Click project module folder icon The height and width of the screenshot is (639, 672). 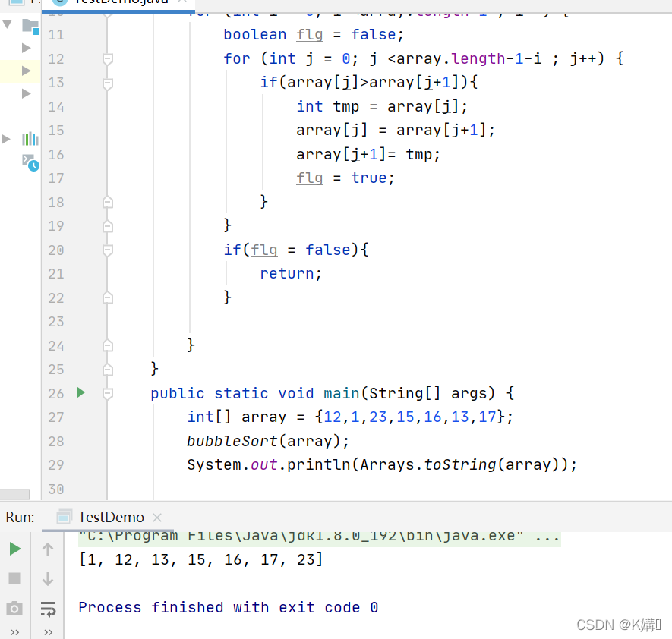pyautogui.click(x=30, y=27)
